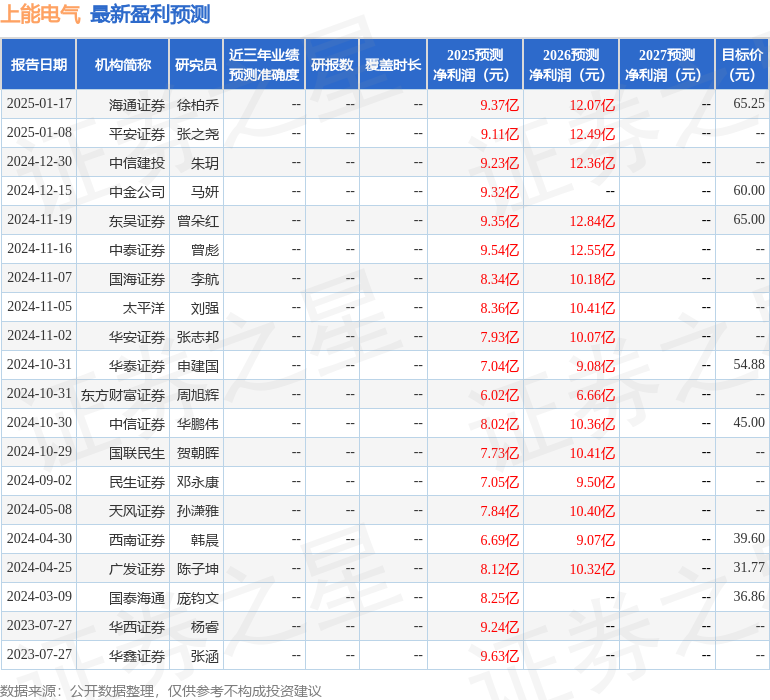This screenshot has width=770, height=700.
Task: Select the 2027预测净利润 column header
Action: coord(667,65)
